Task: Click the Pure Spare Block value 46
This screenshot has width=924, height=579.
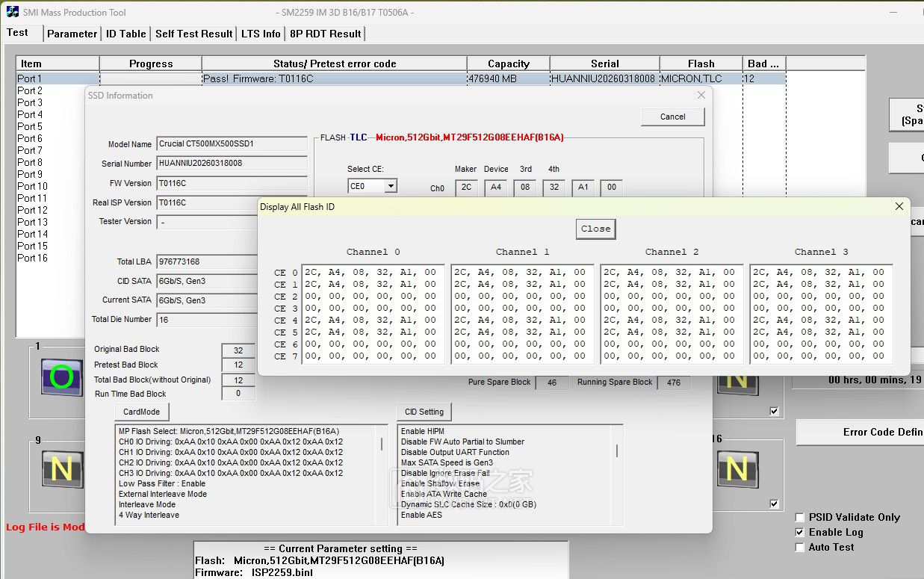Action: [x=552, y=383]
